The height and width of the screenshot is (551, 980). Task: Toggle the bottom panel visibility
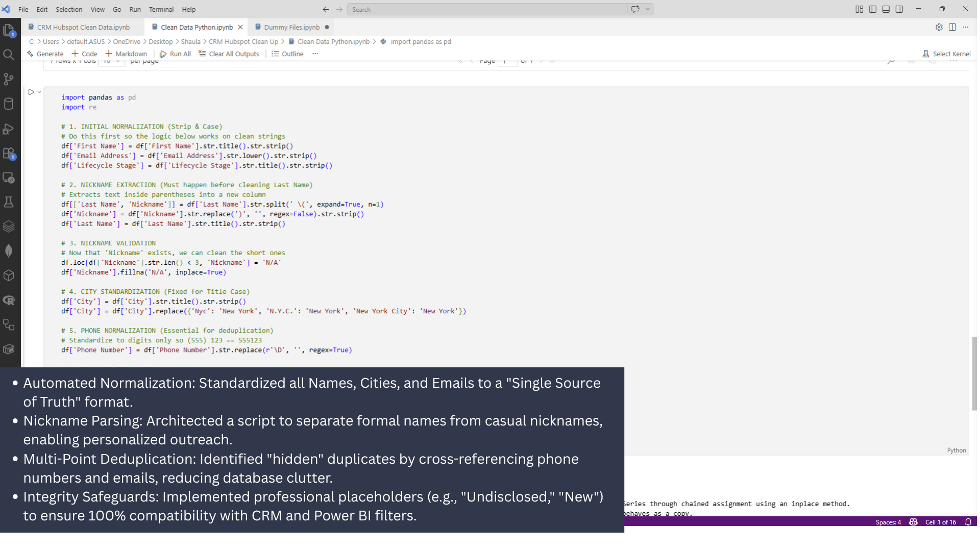[x=886, y=9]
